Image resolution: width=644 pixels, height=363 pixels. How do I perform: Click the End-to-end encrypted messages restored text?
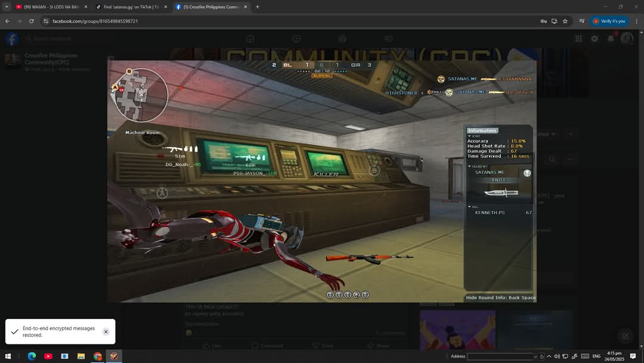pyautogui.click(x=58, y=332)
